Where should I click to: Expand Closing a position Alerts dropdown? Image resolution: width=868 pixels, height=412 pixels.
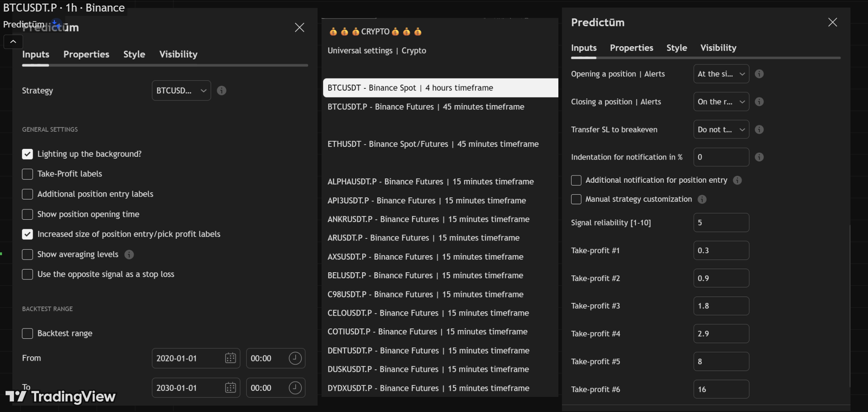(721, 102)
